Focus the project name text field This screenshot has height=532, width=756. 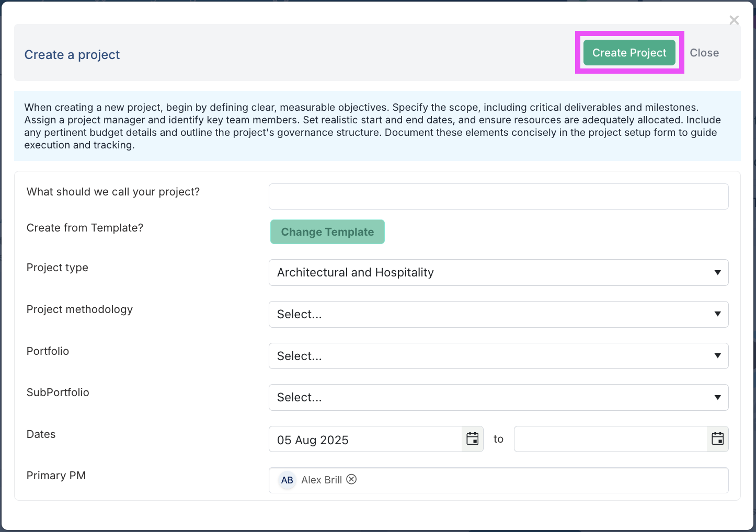498,196
